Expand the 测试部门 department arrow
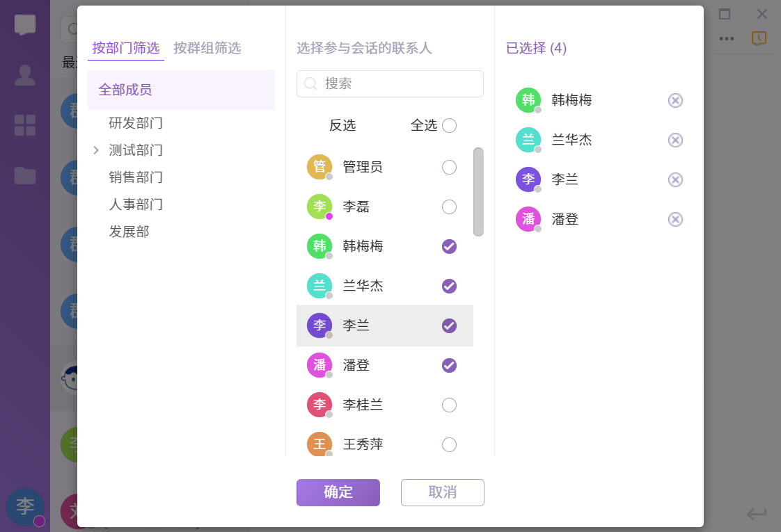 pyautogui.click(x=96, y=150)
